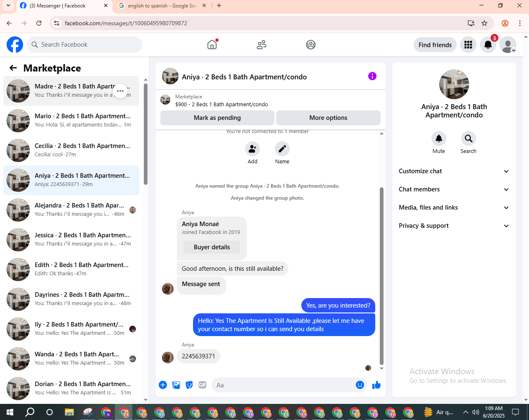Open the notifications bell
This screenshot has height=420, width=529.
[x=488, y=45]
